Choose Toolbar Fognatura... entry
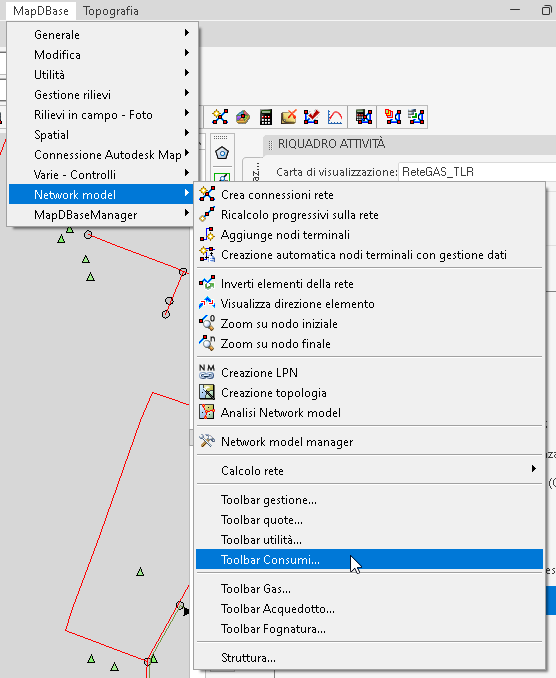556x678 pixels. [x=369, y=629]
